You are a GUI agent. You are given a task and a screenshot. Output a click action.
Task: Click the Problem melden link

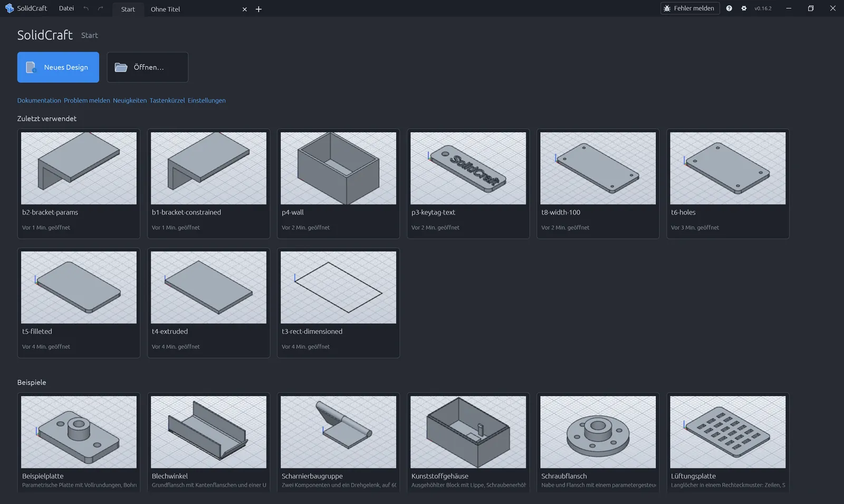pyautogui.click(x=87, y=101)
